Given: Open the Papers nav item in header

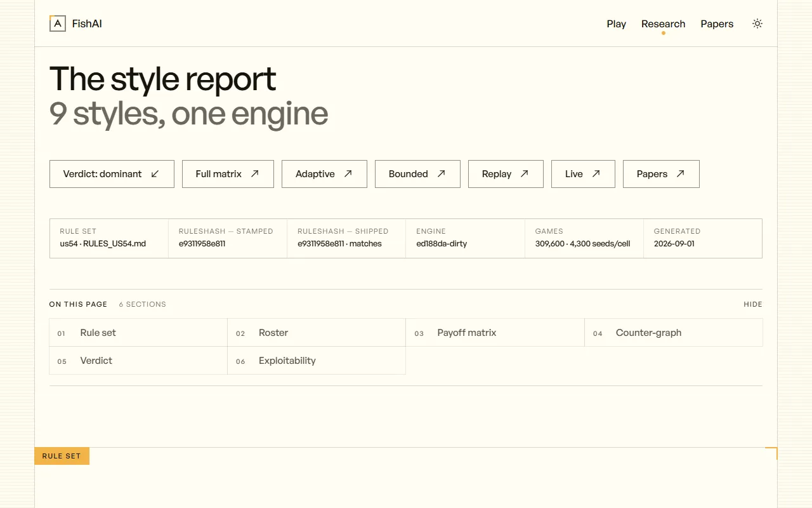Looking at the screenshot, I should point(717,24).
